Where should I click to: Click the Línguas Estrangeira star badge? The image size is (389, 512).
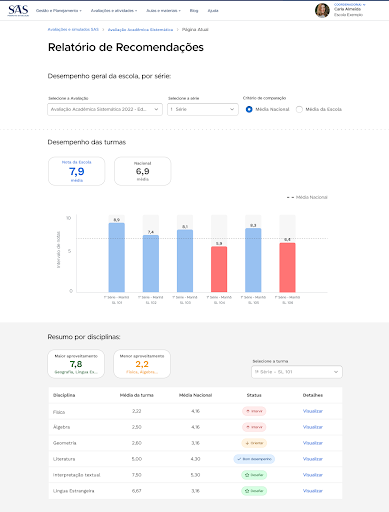254,491
